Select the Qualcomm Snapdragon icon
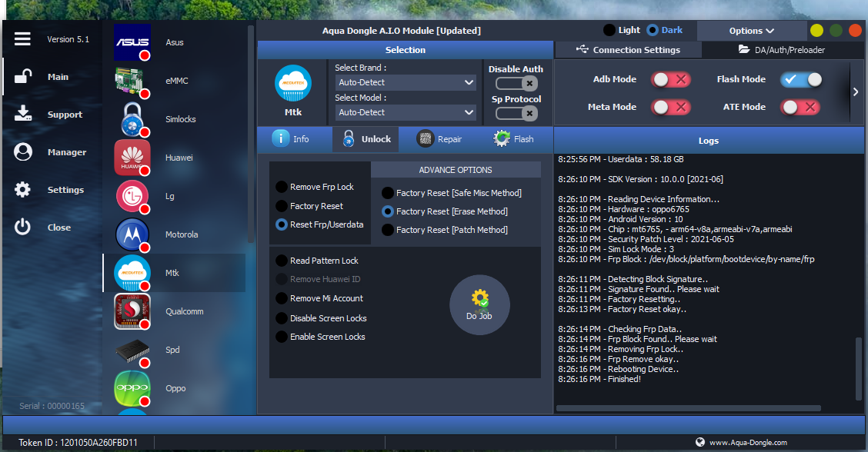Image resolution: width=868 pixels, height=452 pixels. click(132, 311)
